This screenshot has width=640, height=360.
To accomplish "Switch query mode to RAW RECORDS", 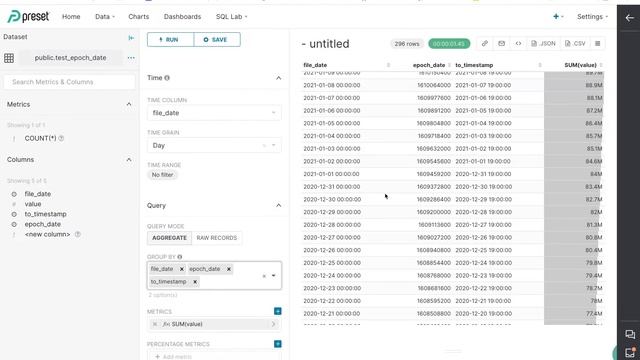I will click(216, 238).
